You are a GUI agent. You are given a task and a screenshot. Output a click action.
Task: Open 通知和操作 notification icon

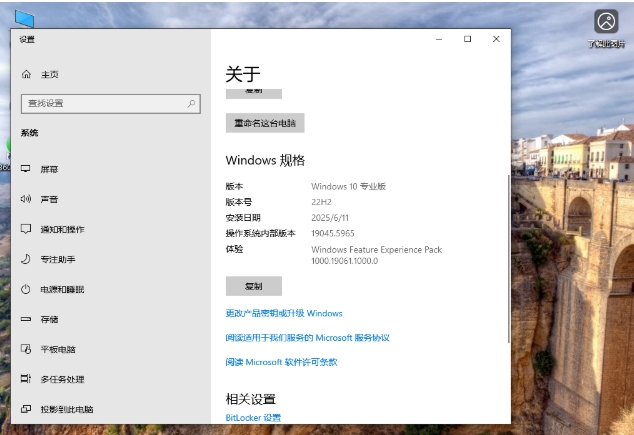pos(26,229)
